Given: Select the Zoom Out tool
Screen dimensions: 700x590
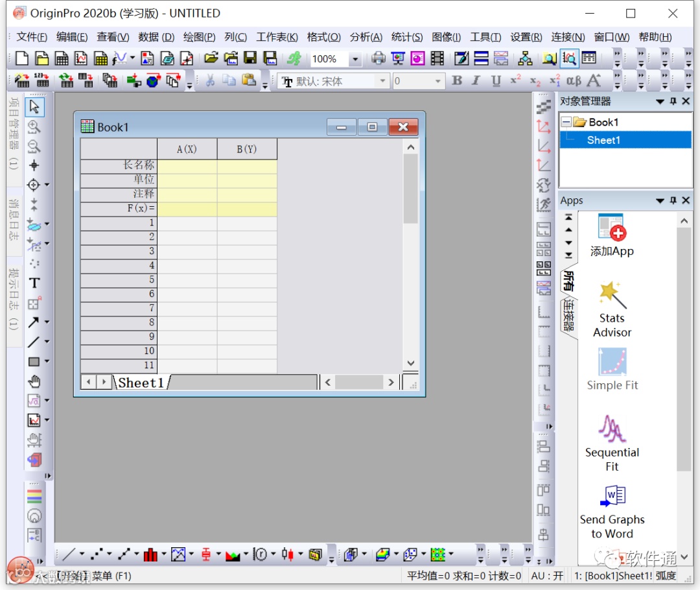Looking at the screenshot, I should tap(34, 147).
